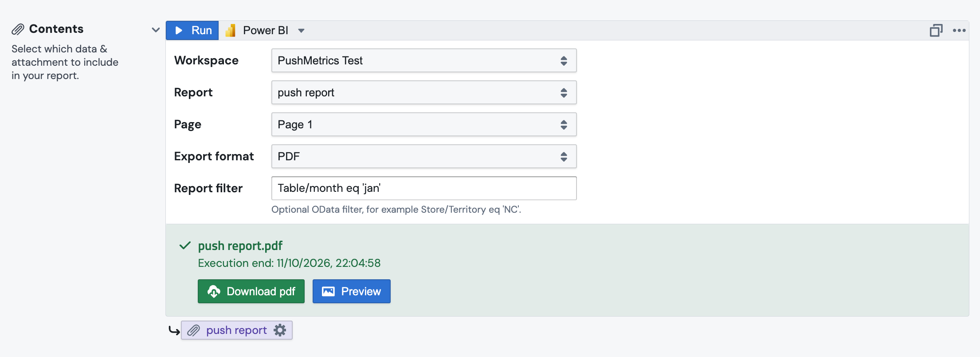
Task: Collapse the Contents section chevron
Action: click(155, 30)
